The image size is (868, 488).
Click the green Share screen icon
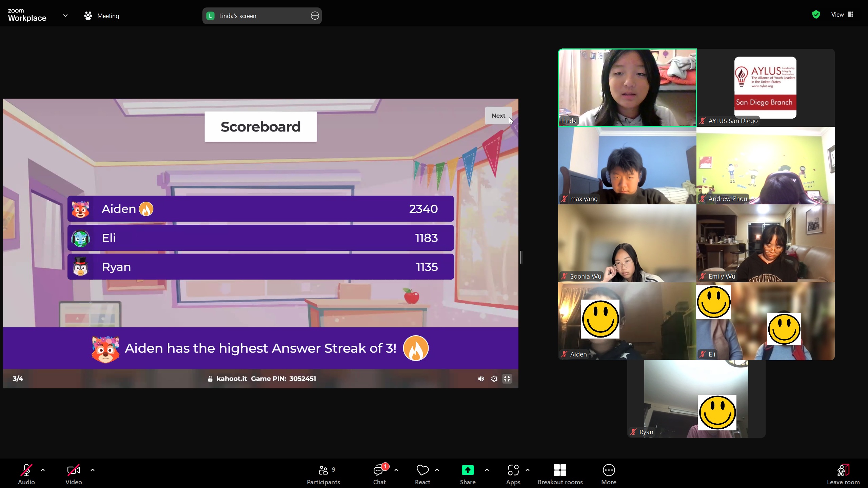[x=468, y=470]
